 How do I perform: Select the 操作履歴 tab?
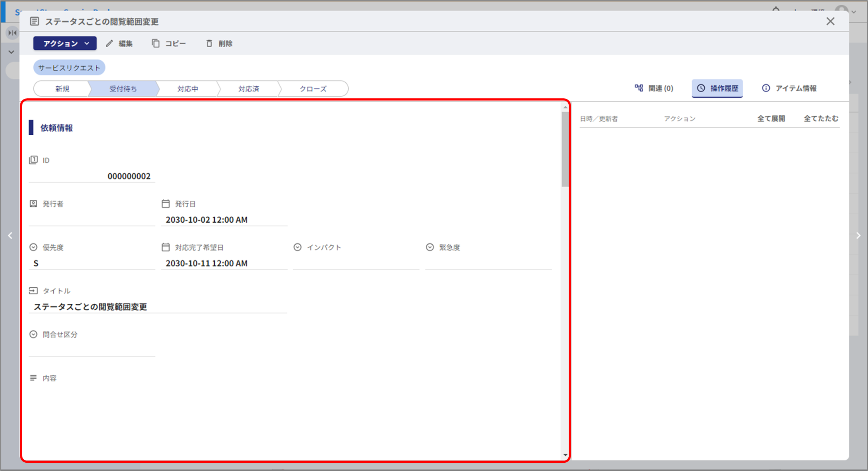pos(717,88)
